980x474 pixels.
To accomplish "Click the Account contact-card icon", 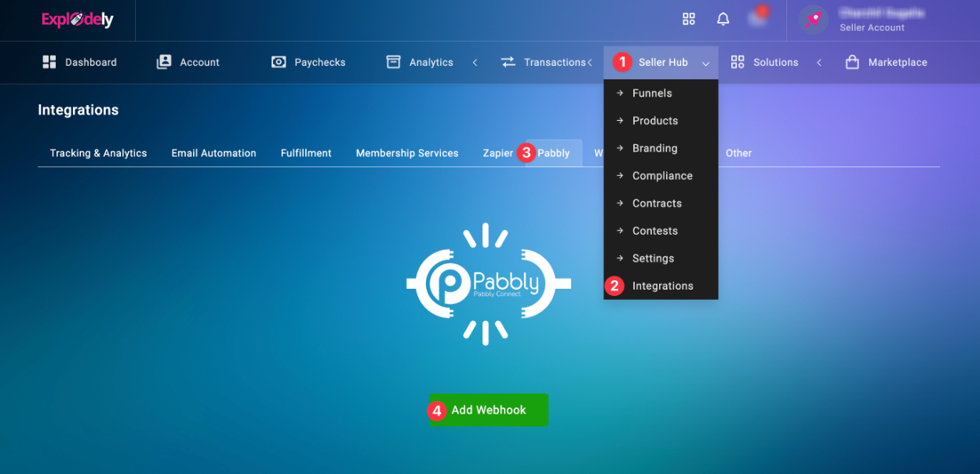I will pos(164,62).
